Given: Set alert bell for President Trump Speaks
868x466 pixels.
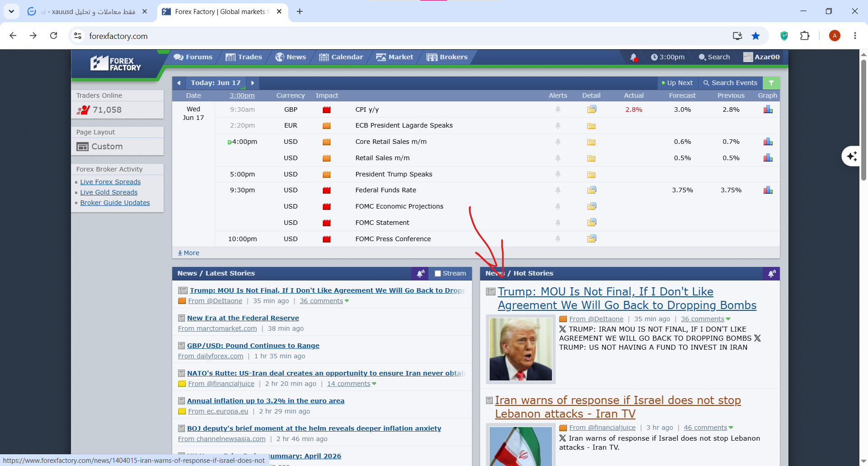Looking at the screenshot, I should point(558,174).
